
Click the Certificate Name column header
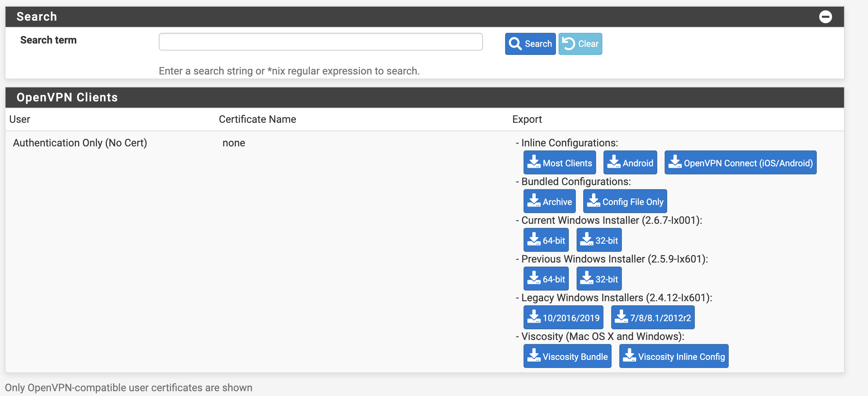[x=257, y=119]
